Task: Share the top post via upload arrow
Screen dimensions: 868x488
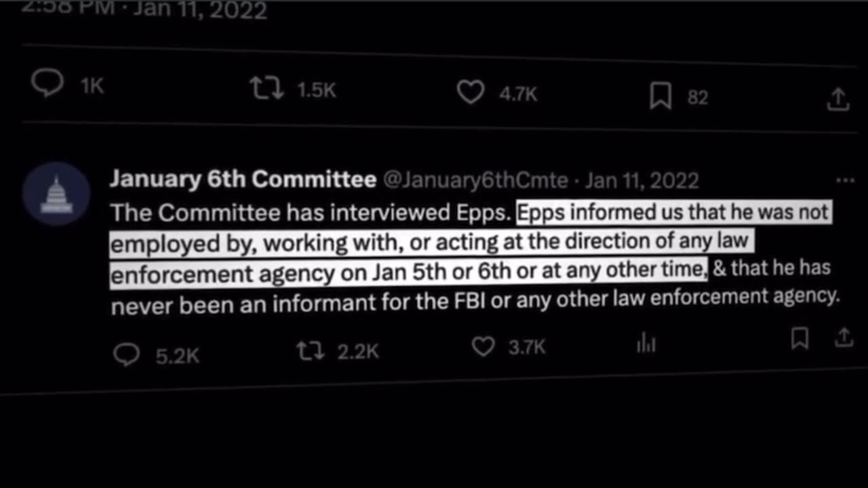Action: [838, 99]
